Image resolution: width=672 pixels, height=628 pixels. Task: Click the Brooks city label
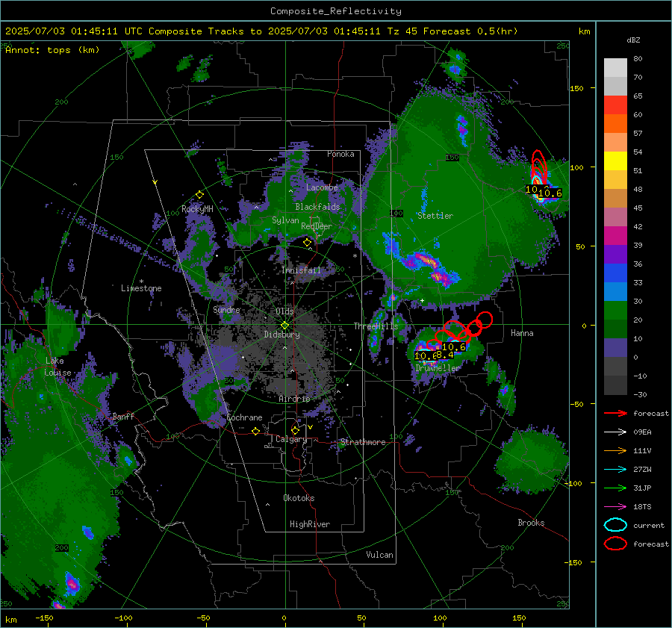[531, 523]
